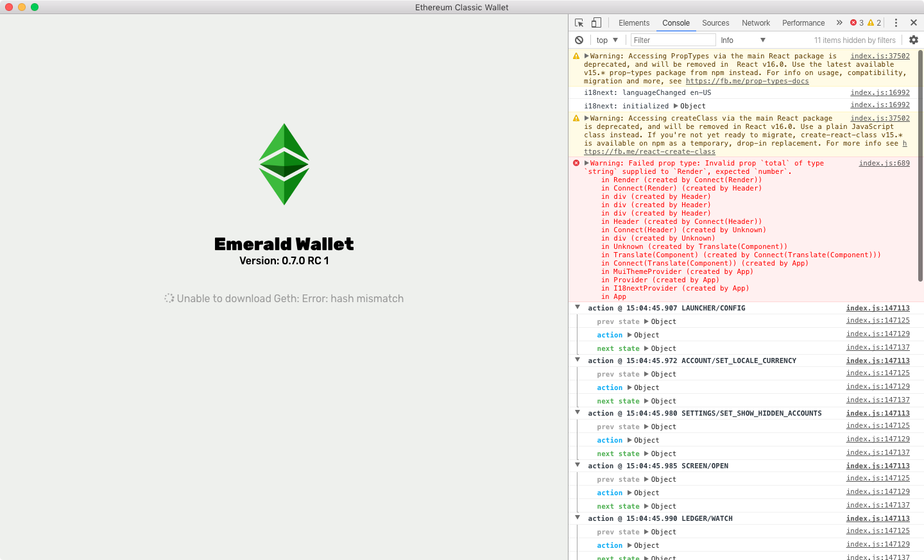
Task: Click the console vertical scrollbar thumb
Action: tap(921, 165)
